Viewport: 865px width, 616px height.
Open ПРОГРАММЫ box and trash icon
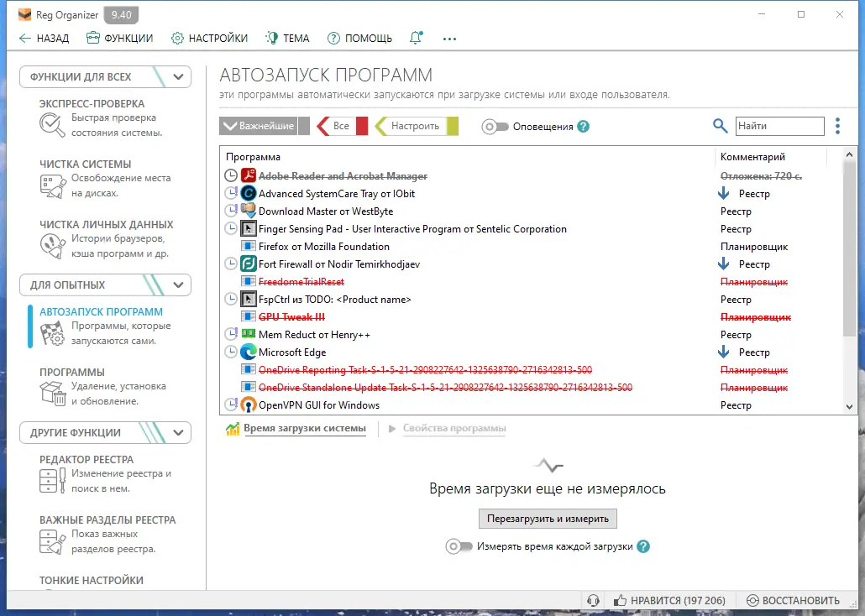52,394
